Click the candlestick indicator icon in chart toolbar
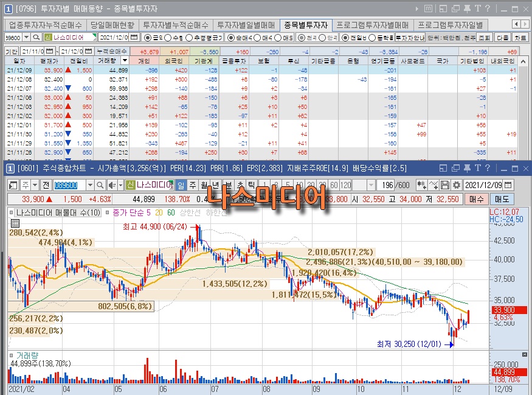 tap(422, 185)
